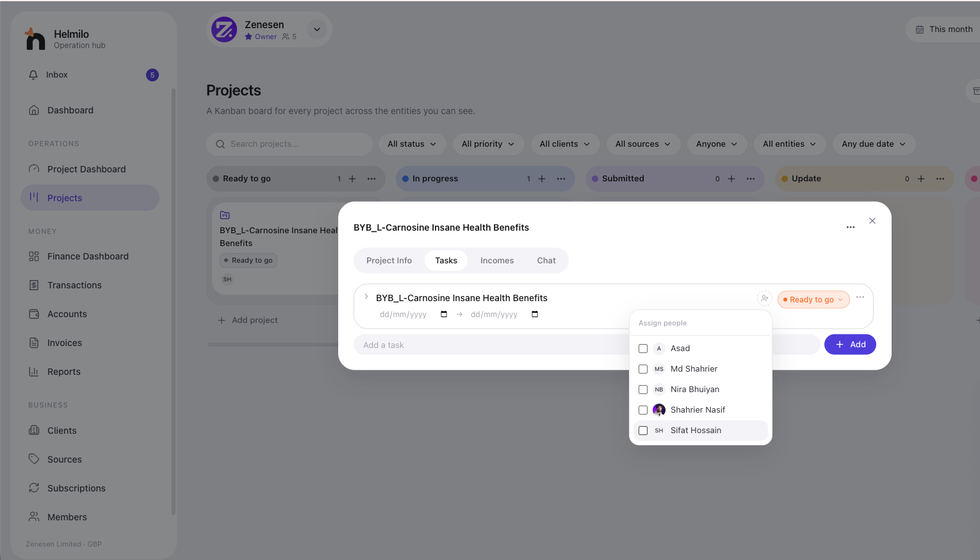
Task: Check the Nira Bhuiyan checkbox
Action: point(643,390)
